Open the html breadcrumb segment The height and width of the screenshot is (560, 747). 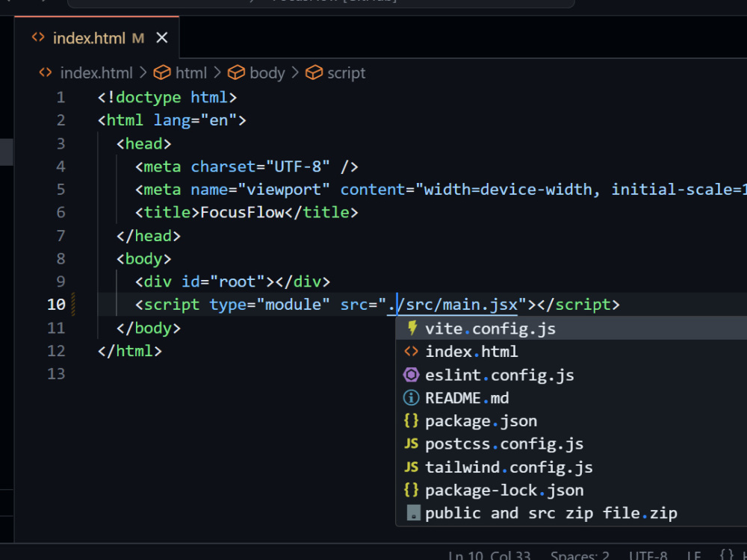(191, 73)
